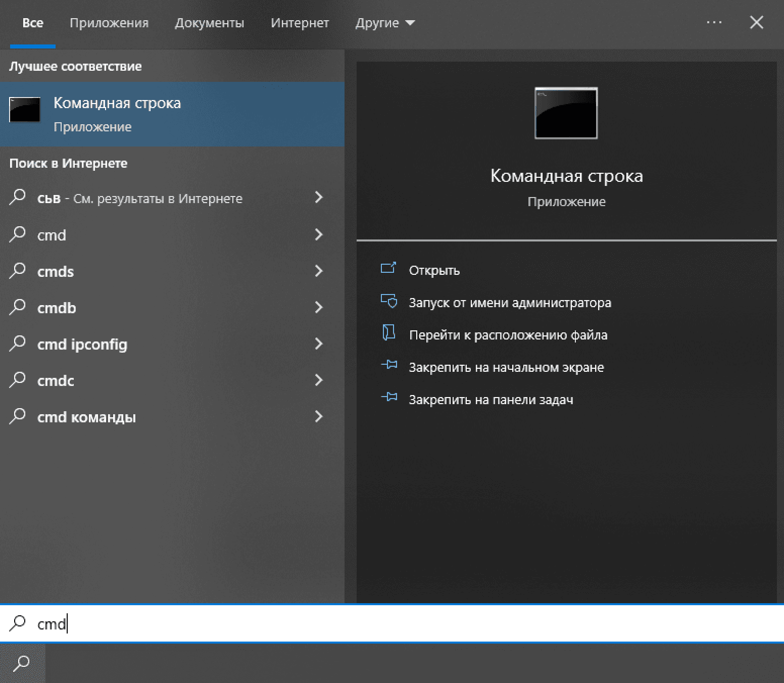Switch to the Документы tab
The height and width of the screenshot is (683, 784).
tap(209, 23)
